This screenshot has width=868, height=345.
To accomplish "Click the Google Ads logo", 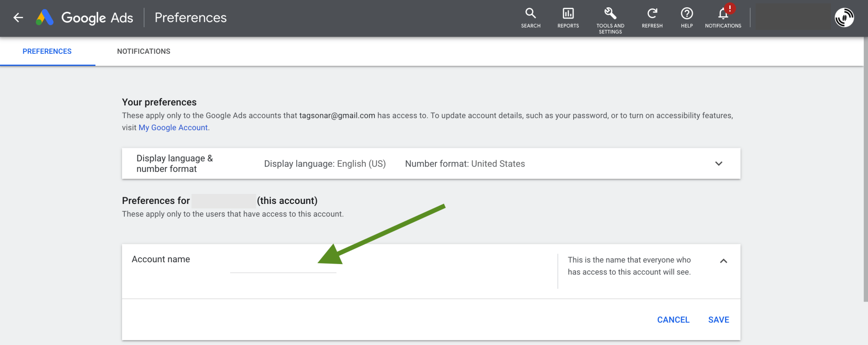I will 85,18.
